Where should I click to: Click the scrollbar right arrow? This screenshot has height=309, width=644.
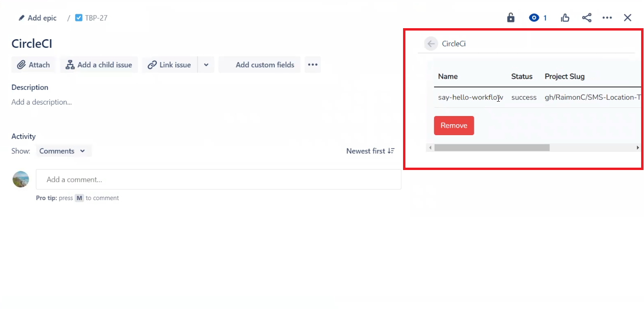pyautogui.click(x=637, y=148)
